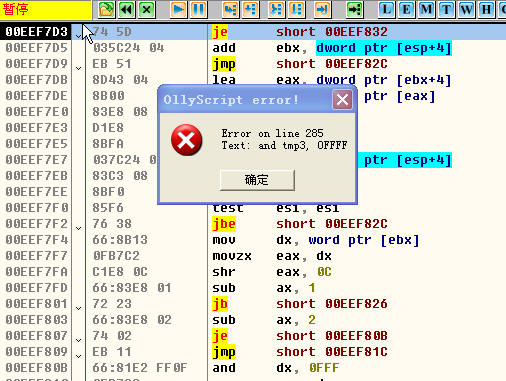Click the jbe mnemonic at 00EEF7F2
This screenshot has height=381, width=506.
(224, 224)
